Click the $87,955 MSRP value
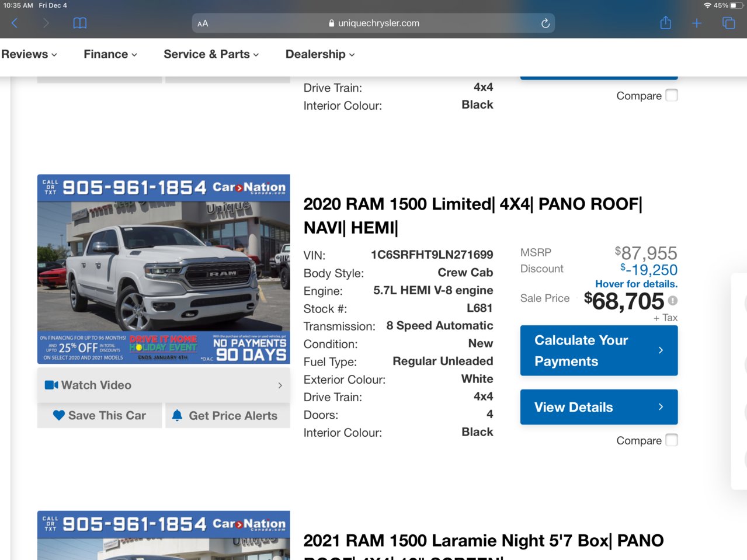 pos(646,253)
